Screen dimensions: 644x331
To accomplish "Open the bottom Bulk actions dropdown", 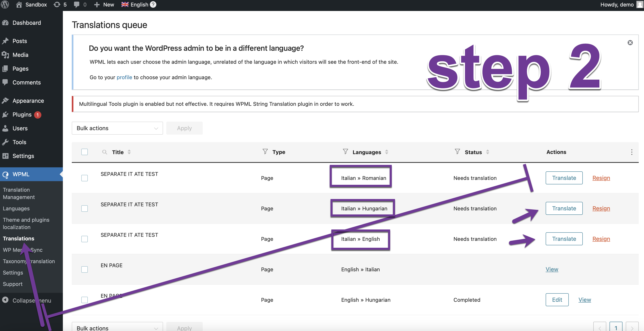I will click(x=117, y=327).
